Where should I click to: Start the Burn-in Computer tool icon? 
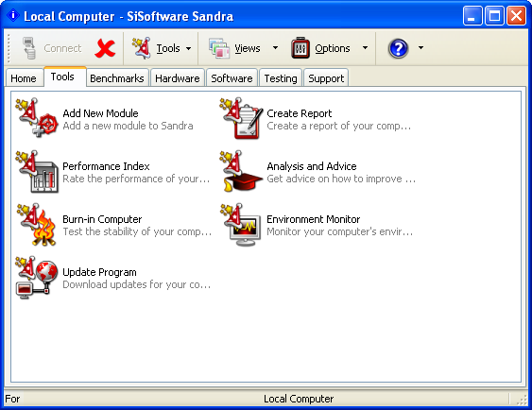[37, 224]
